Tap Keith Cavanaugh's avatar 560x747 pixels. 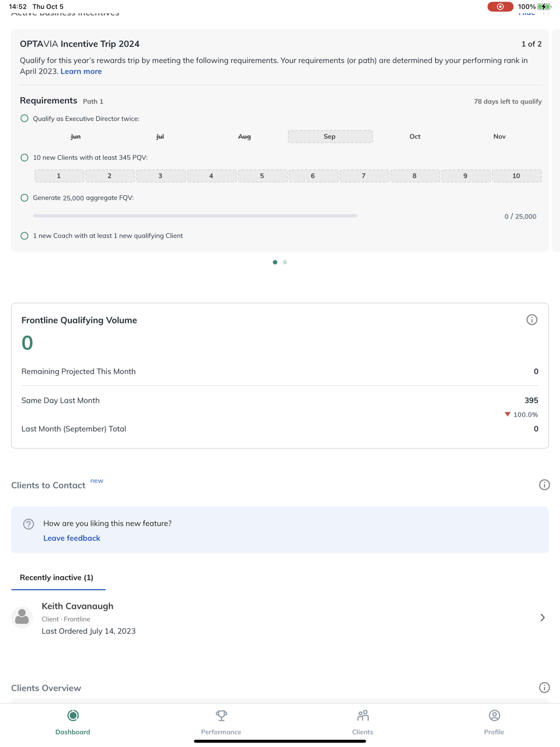(x=22, y=618)
